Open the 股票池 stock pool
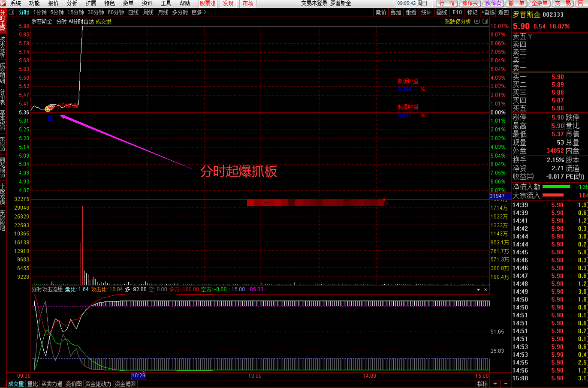Image resolution: width=588 pixels, height=388 pixels. 208,3
